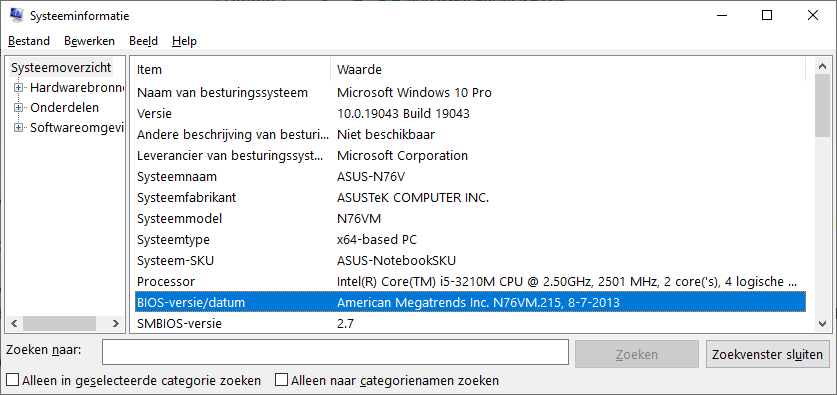Expand the Softwareomgeving tree node

pyautogui.click(x=19, y=128)
